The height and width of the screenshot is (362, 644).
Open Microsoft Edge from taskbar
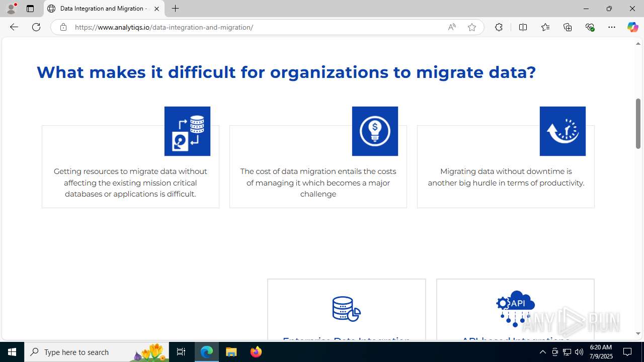coord(207,352)
